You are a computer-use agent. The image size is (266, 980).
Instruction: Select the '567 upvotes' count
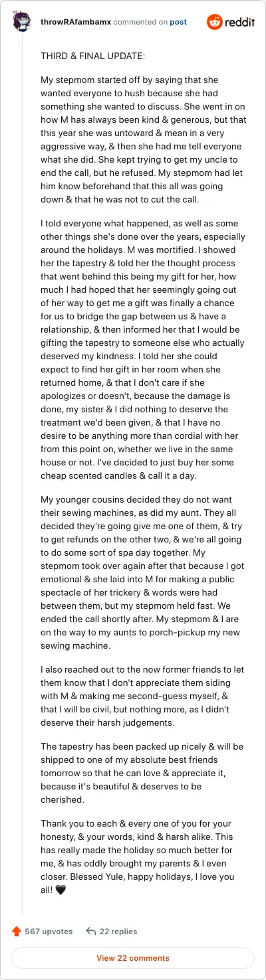click(x=49, y=932)
